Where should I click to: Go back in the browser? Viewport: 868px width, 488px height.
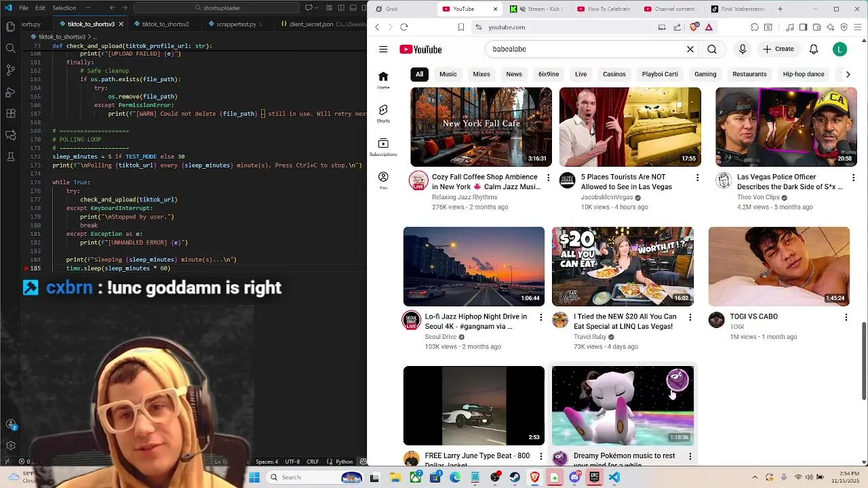(377, 27)
